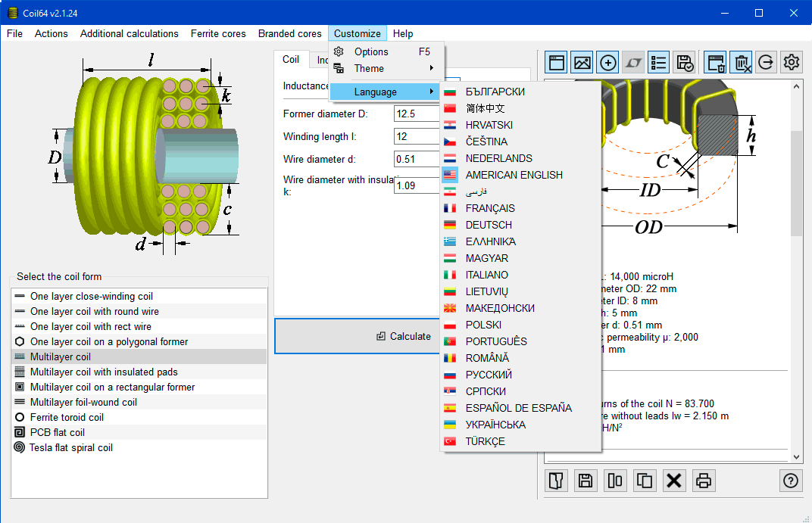Click the results panel scrollbar up arrow
This screenshot has height=523, width=812.
click(x=796, y=86)
